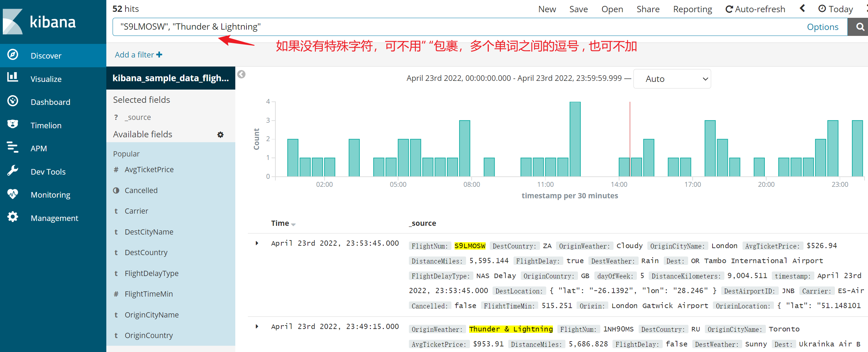Open the Share menu
This screenshot has width=868, height=352.
tap(648, 9)
